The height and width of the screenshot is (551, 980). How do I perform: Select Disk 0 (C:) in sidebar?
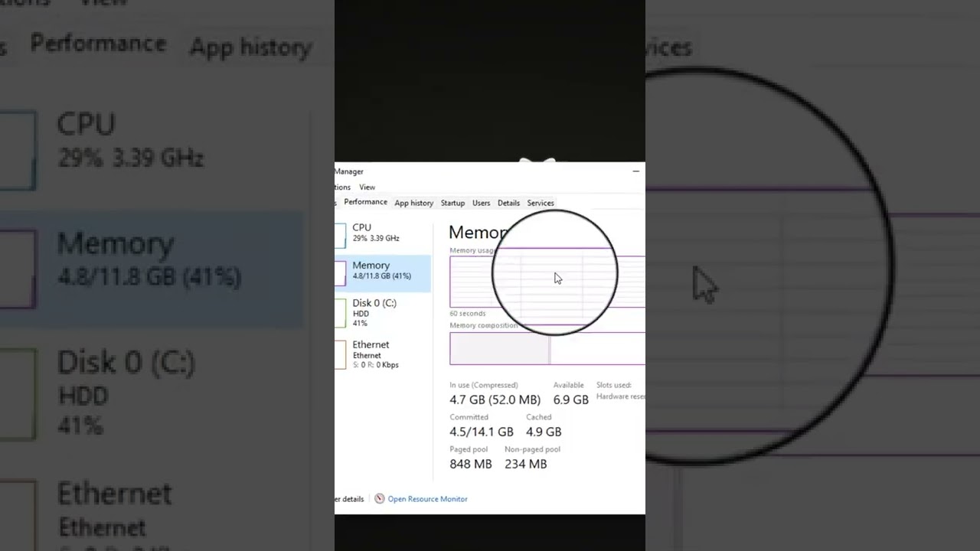click(383, 312)
